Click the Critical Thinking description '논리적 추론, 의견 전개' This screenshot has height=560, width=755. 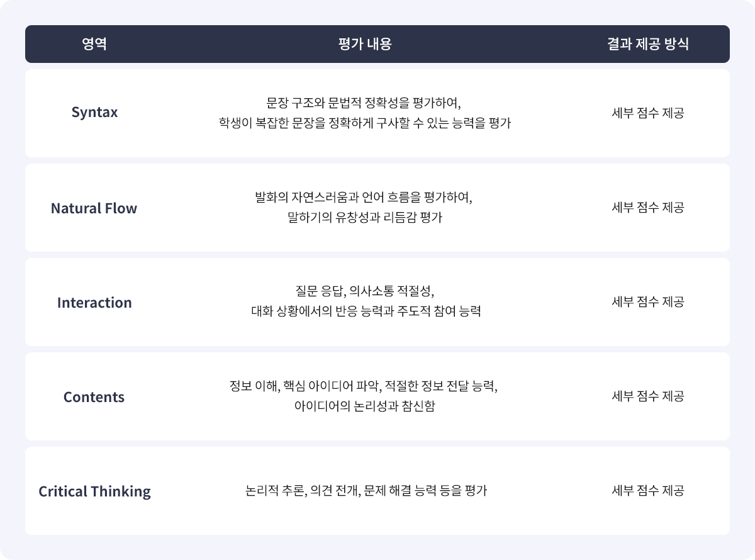[x=366, y=491]
